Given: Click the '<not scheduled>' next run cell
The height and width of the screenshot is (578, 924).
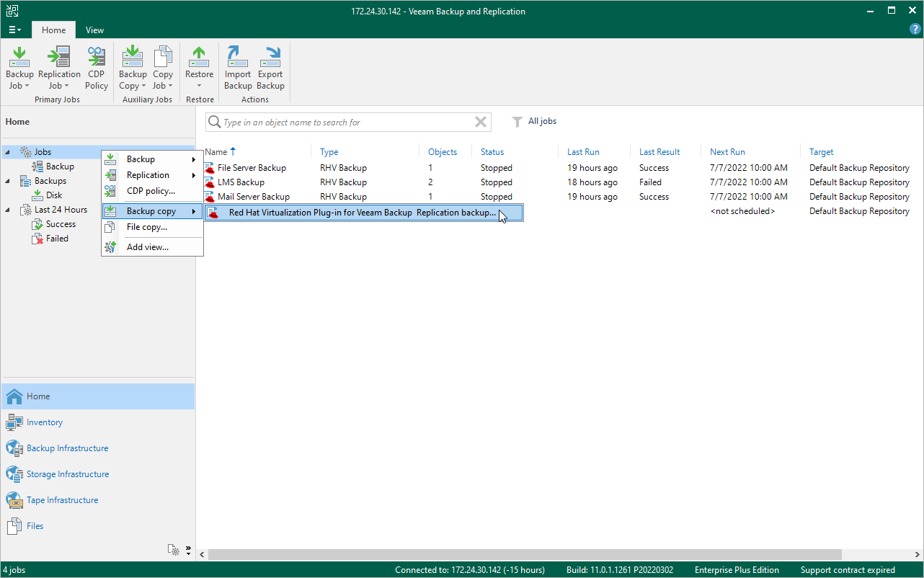Looking at the screenshot, I should 742,211.
